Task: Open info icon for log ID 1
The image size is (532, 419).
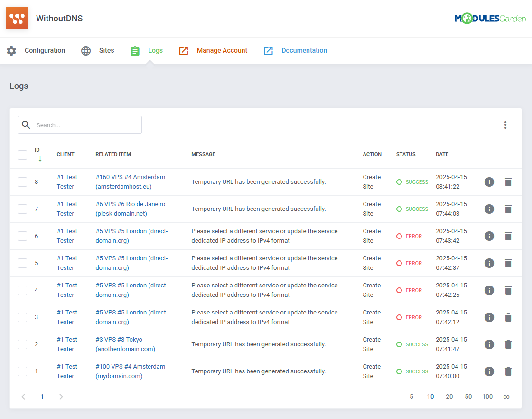Action: (x=489, y=371)
